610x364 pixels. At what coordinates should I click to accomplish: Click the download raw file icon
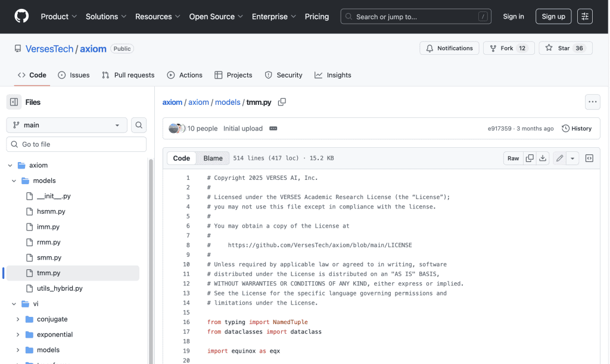click(x=543, y=158)
